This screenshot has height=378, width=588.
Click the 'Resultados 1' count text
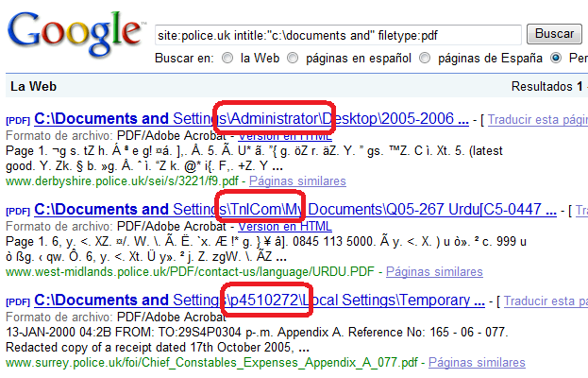547,86
